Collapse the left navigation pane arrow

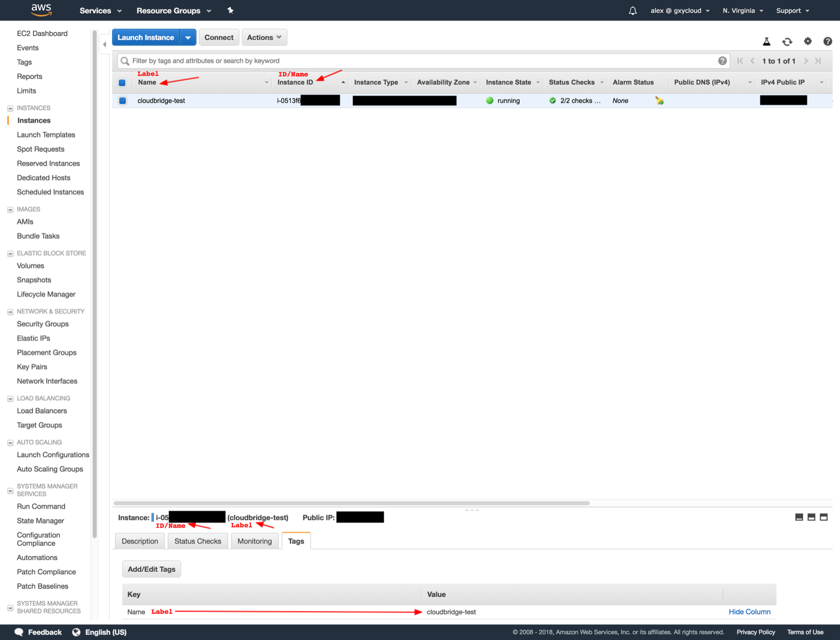click(104, 44)
